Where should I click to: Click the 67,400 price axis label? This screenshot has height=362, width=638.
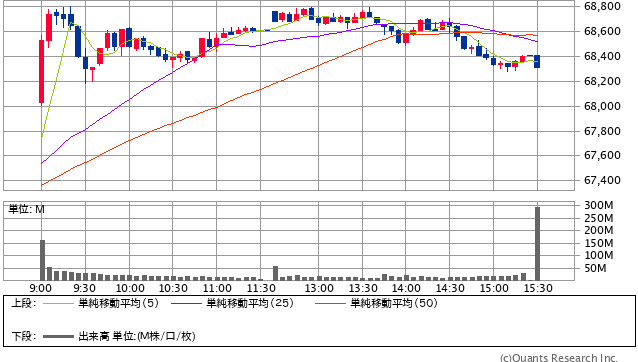click(602, 180)
